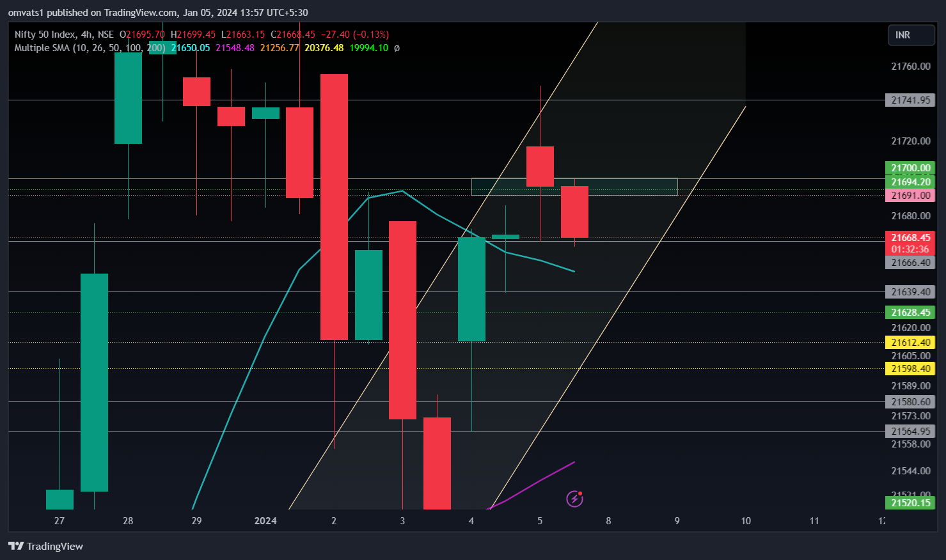Click the 21741.95 price label

click(910, 100)
